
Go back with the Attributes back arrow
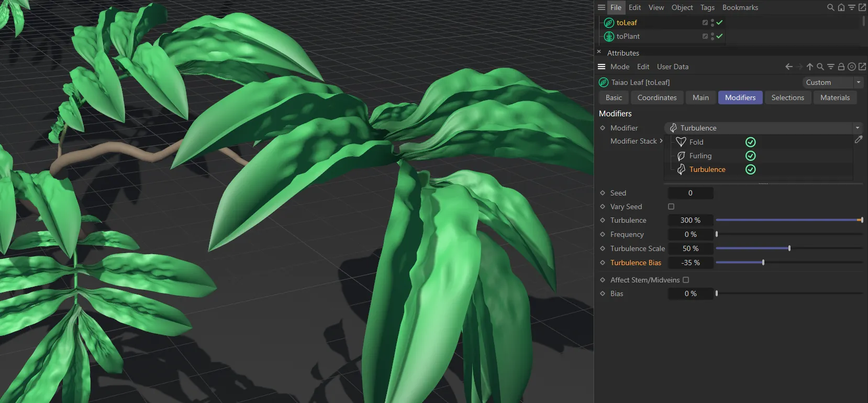coord(789,67)
